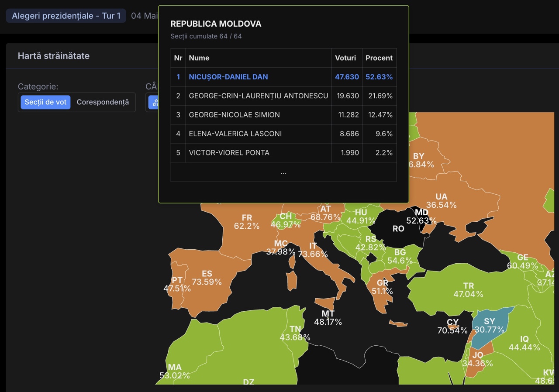Click Romania (RO) on the map
Viewport: 559px width, 392px height.
click(x=398, y=229)
